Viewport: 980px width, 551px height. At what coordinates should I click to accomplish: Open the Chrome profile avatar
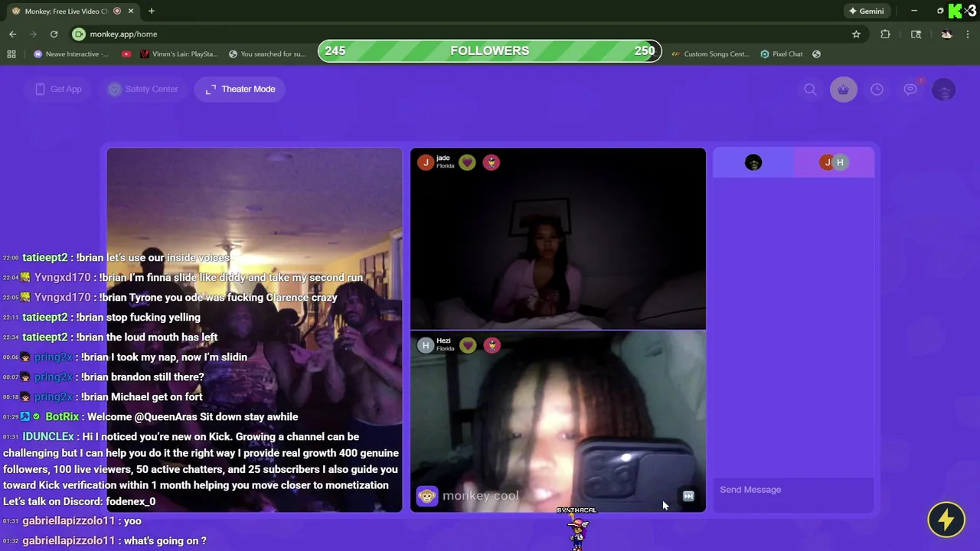click(946, 34)
